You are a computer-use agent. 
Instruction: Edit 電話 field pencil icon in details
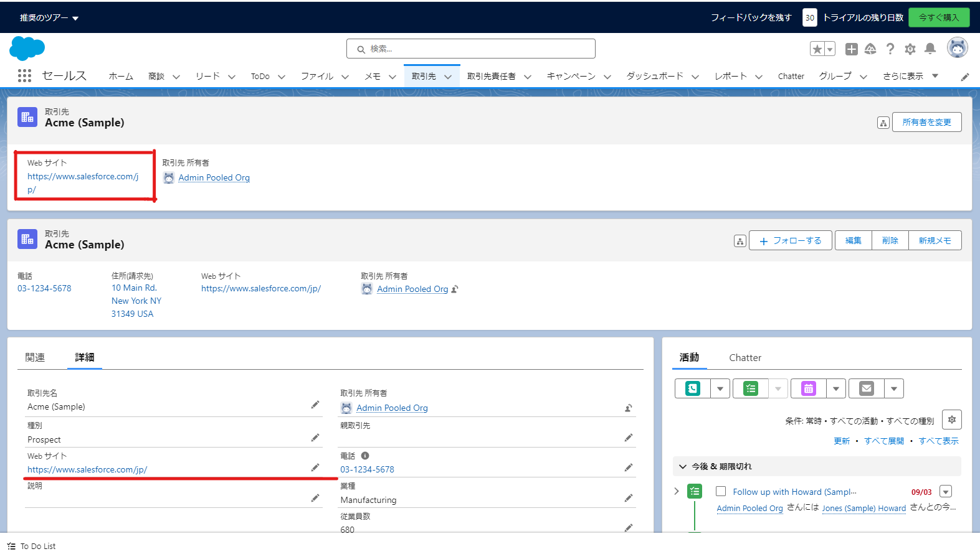click(629, 467)
